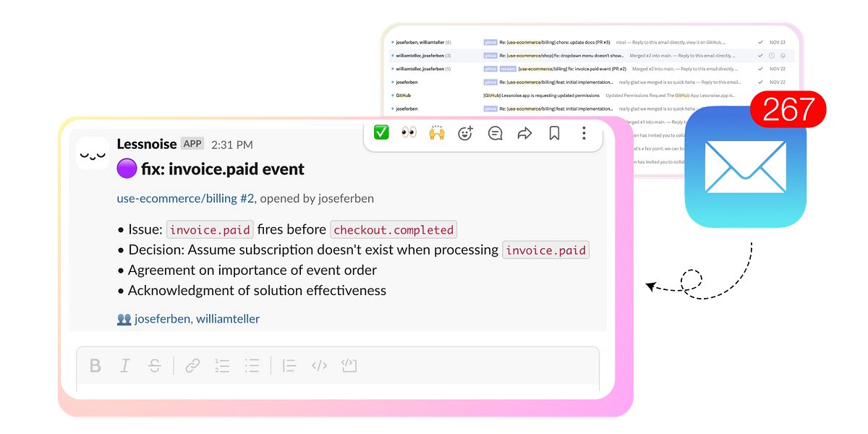This screenshot has height=434, width=868.
Task: Toggle bold formatting in the composer
Action: 95,365
